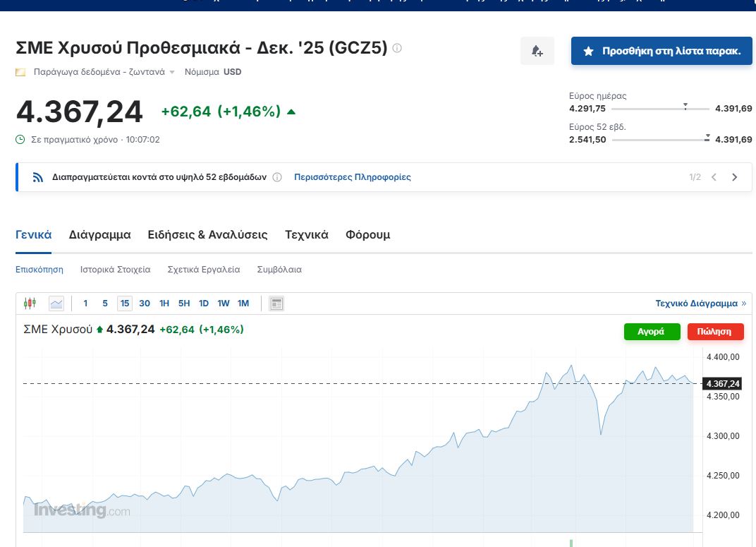Select the 15-minute chart interval

tap(125, 303)
